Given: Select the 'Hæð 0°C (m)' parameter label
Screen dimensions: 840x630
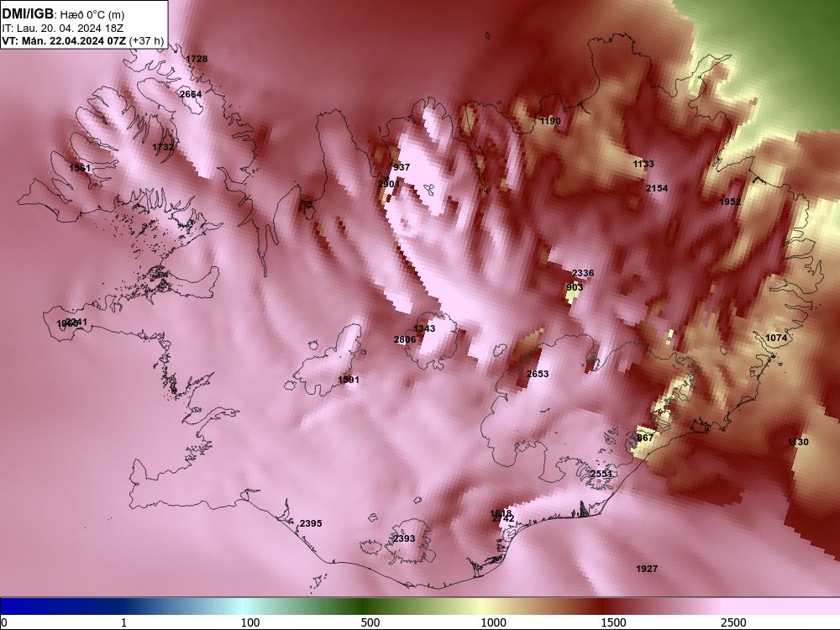Looking at the screenshot, I should pyautogui.click(x=92, y=15).
